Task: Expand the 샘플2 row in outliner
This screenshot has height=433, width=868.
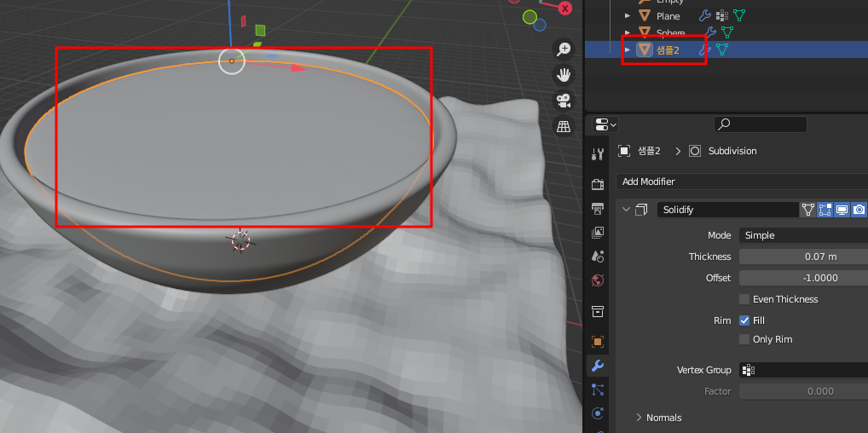Action: click(628, 49)
